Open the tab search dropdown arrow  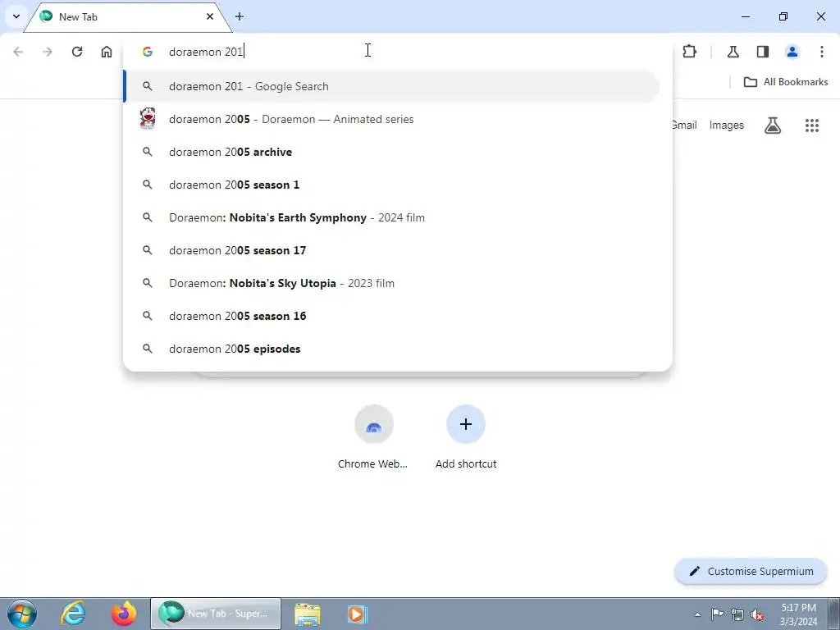pyautogui.click(x=16, y=16)
